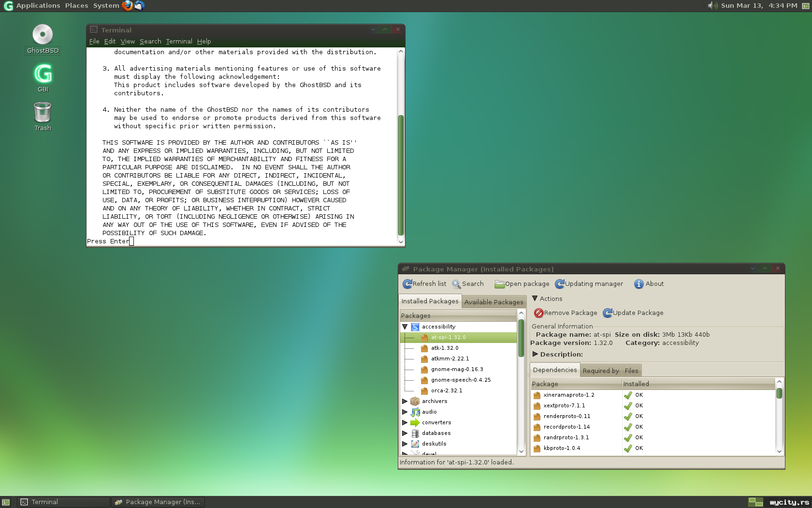Switch to the Required by tab
812x508 pixels.
pos(601,371)
